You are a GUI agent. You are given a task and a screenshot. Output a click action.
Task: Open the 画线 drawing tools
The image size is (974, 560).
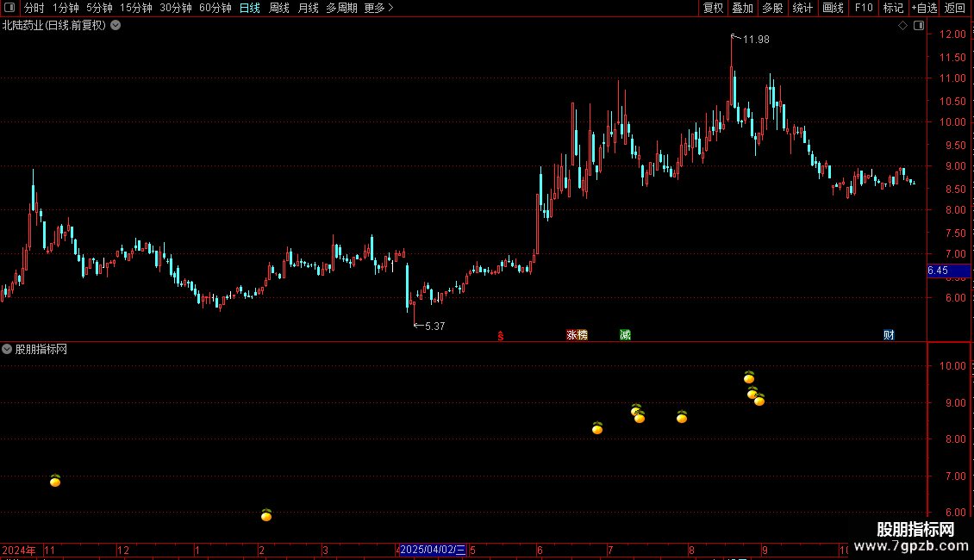tap(833, 8)
